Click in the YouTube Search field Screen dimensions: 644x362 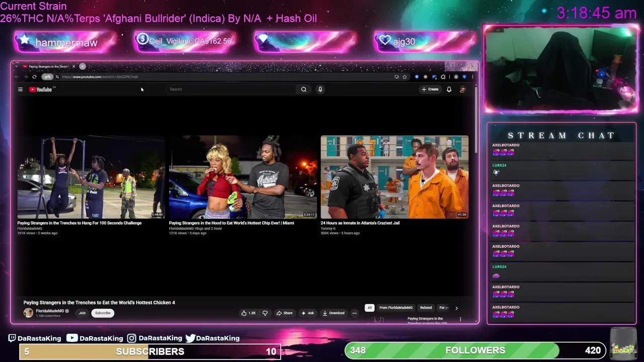coord(231,89)
